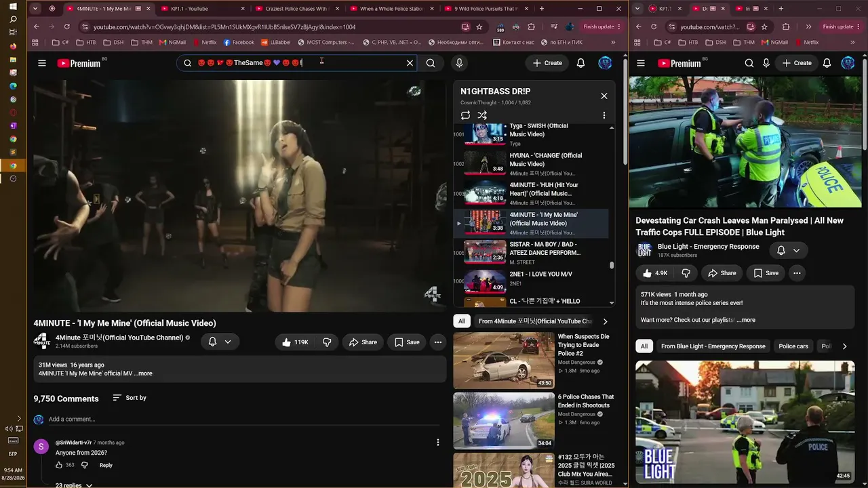This screenshot has height=488, width=868.
Task: Open '6 Police Chases That Ended in Shootouts'
Action: (x=534, y=421)
